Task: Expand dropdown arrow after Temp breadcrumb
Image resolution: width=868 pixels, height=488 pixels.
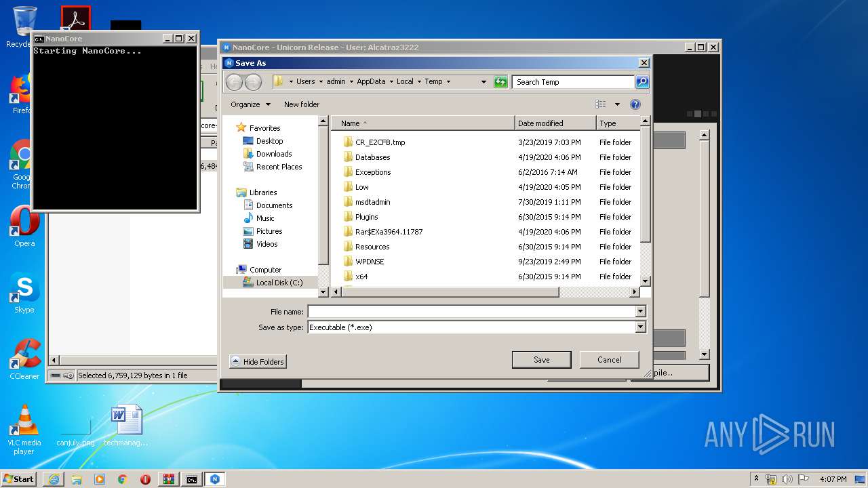Action: (448, 82)
